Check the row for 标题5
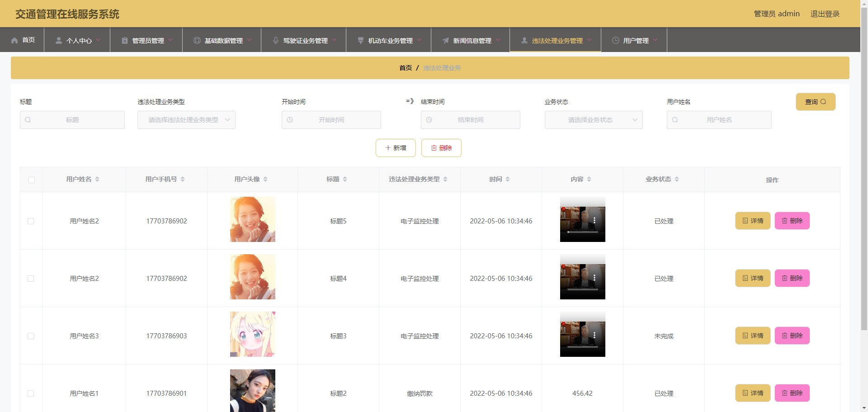 pyautogui.click(x=31, y=221)
